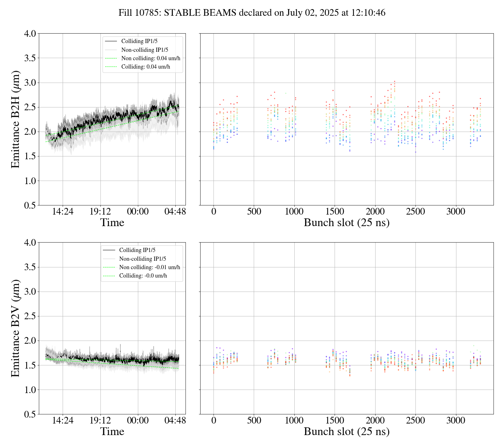Click 'Bunch slot (25 ns)' label under lower scatter

pos(346,432)
